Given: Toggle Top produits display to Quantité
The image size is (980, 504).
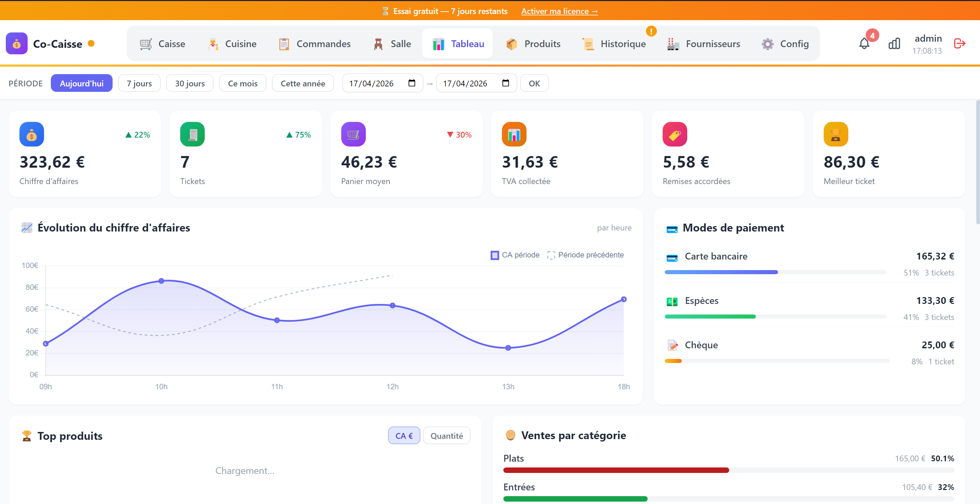Looking at the screenshot, I should (x=447, y=435).
